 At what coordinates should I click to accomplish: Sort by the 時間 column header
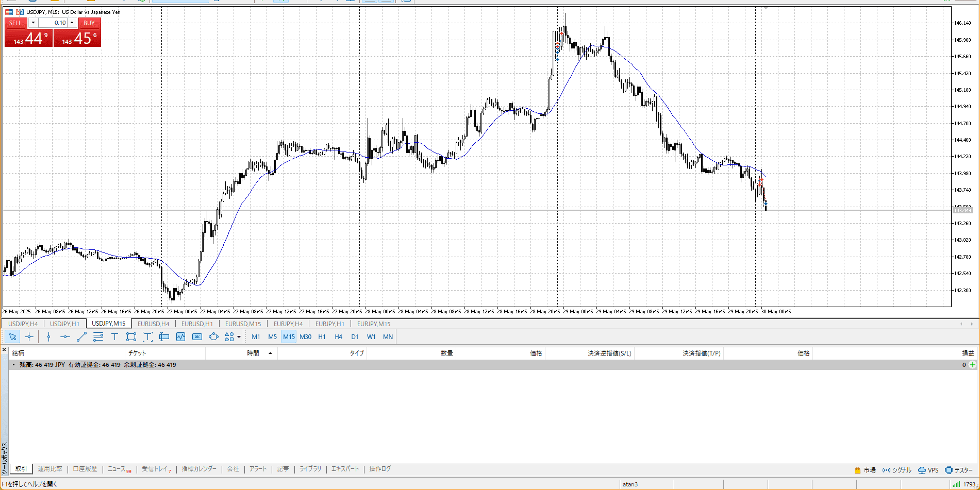pos(253,353)
